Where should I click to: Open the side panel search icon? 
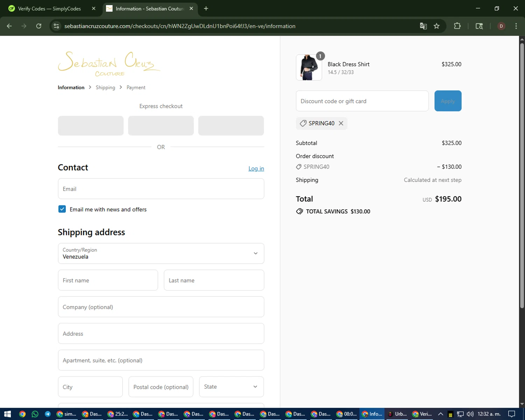click(479, 26)
